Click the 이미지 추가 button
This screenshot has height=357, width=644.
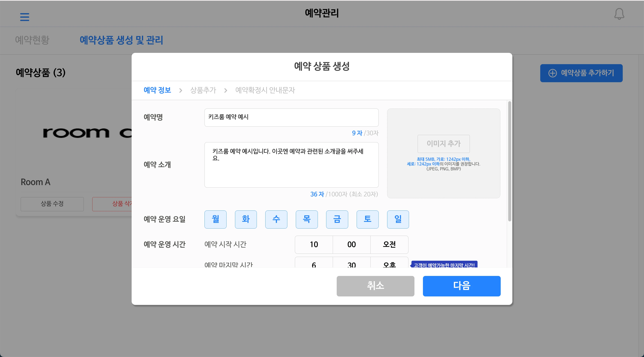click(x=443, y=144)
